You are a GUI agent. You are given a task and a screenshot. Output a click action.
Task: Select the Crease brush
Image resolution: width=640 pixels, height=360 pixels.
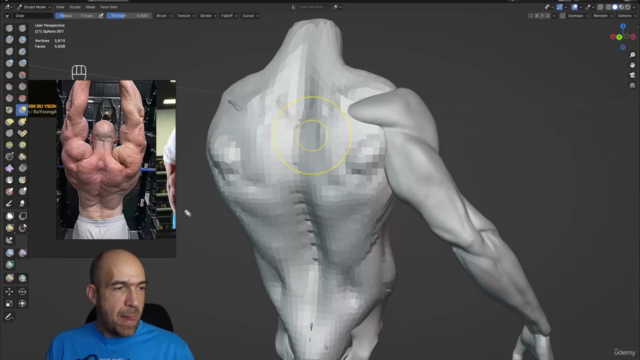(9, 75)
